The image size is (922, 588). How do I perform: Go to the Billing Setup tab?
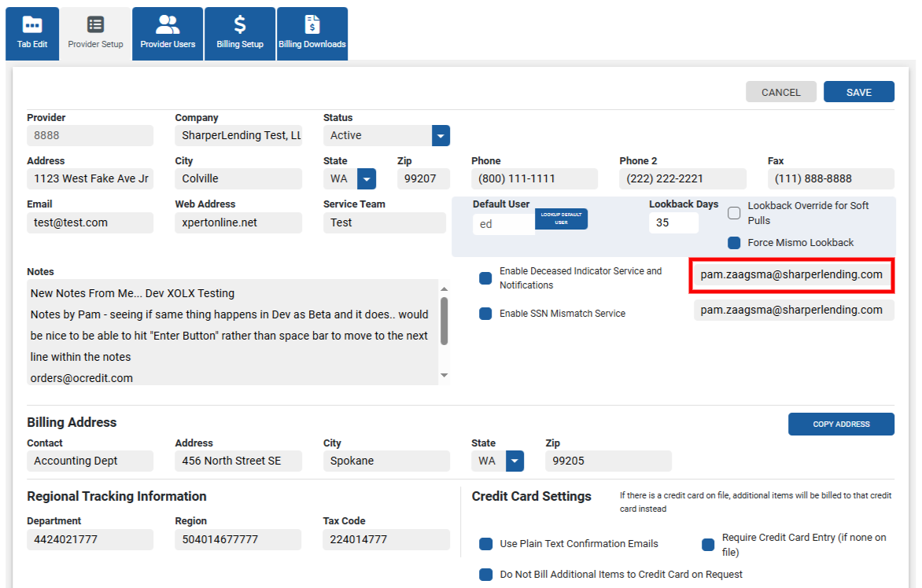click(x=240, y=34)
